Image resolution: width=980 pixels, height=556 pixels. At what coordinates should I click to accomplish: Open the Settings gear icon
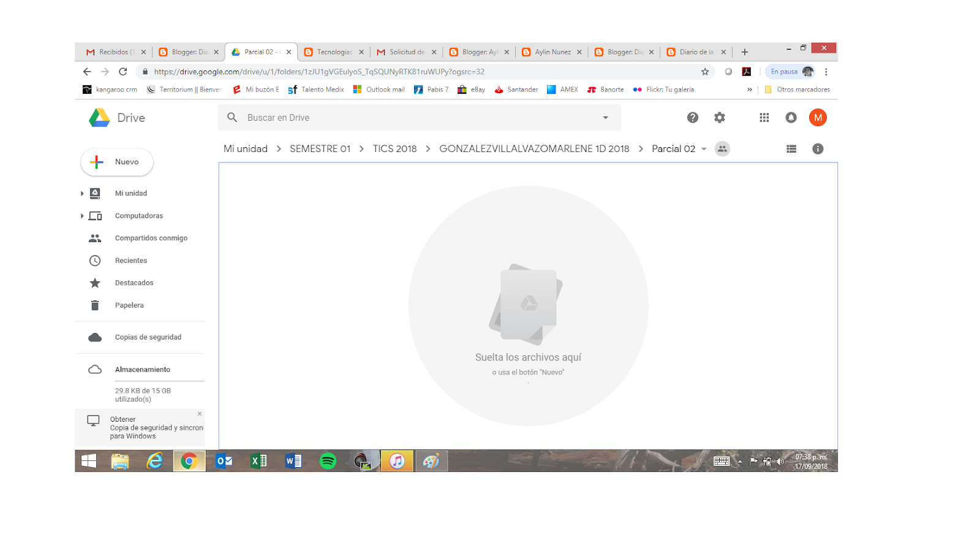(x=720, y=118)
